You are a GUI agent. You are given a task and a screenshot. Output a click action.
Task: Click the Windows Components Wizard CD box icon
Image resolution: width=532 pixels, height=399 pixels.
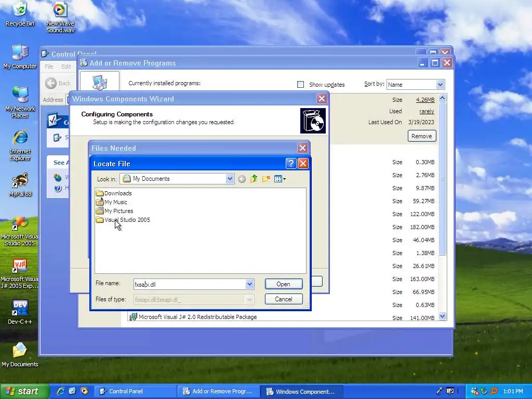(x=313, y=121)
